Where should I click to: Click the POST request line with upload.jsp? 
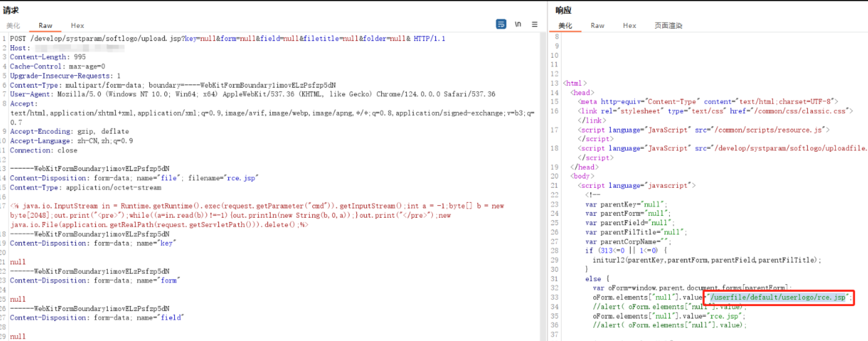tap(228, 39)
